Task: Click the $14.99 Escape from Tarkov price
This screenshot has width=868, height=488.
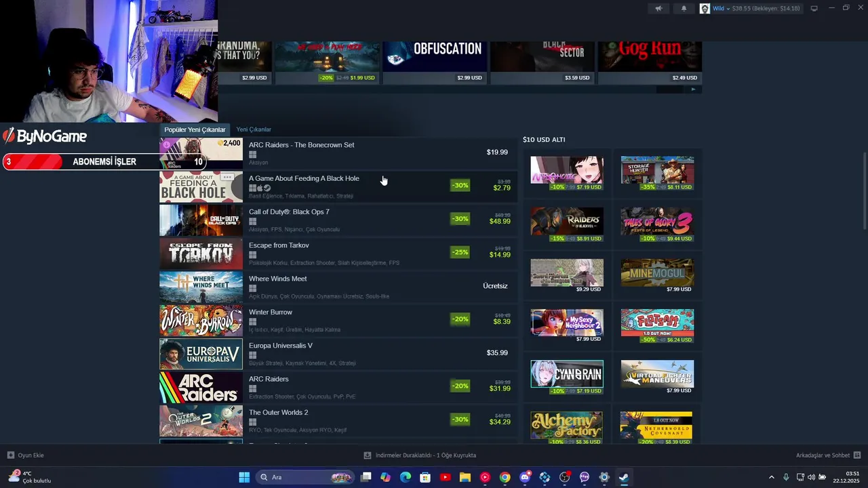Action: coord(500,255)
